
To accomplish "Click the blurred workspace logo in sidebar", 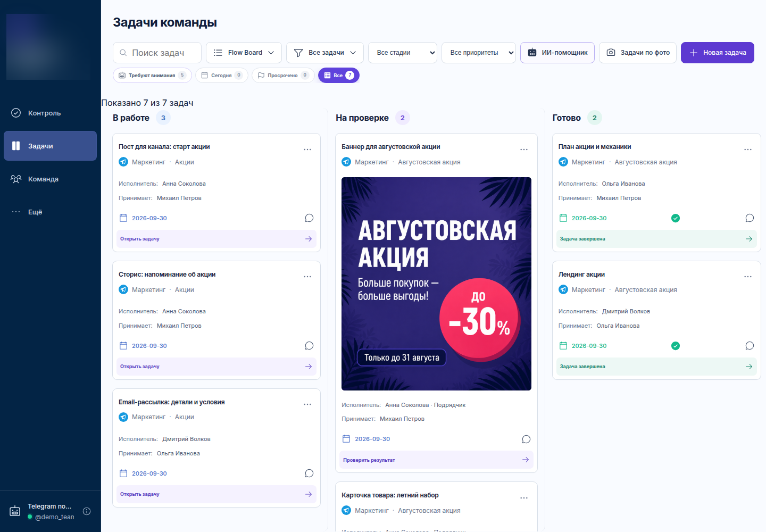I will coord(49,47).
